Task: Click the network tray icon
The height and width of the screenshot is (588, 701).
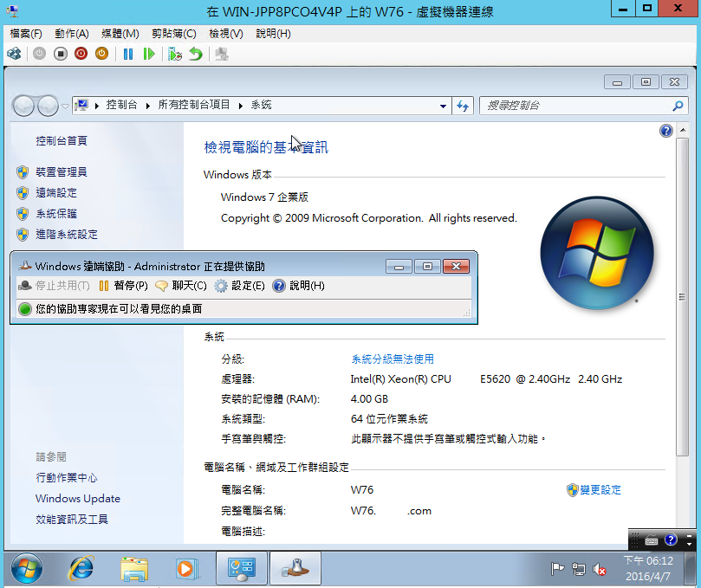Action: [x=579, y=569]
